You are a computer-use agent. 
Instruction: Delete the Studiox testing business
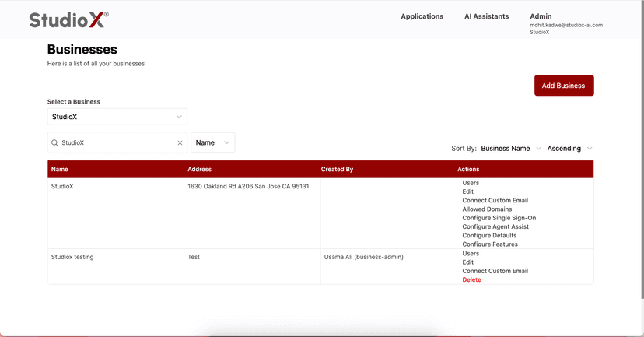(471, 280)
